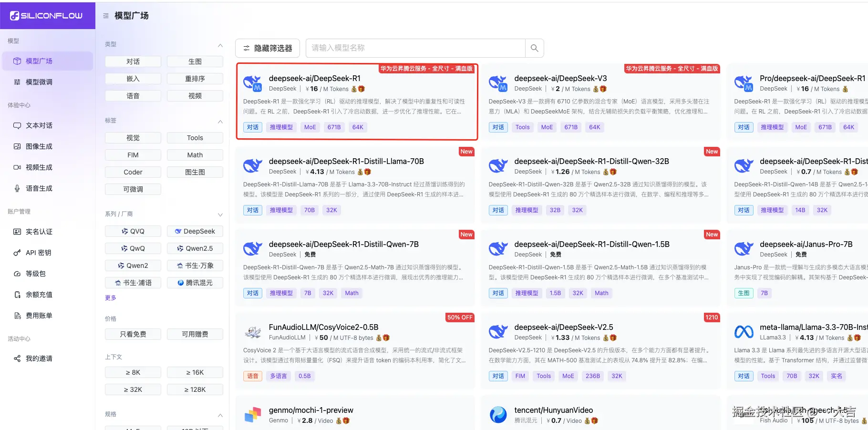The width and height of the screenshot is (868, 430).
Task: Click logo on DeepSeek-R1-Distill-Llama-70B card
Action: pyautogui.click(x=253, y=166)
